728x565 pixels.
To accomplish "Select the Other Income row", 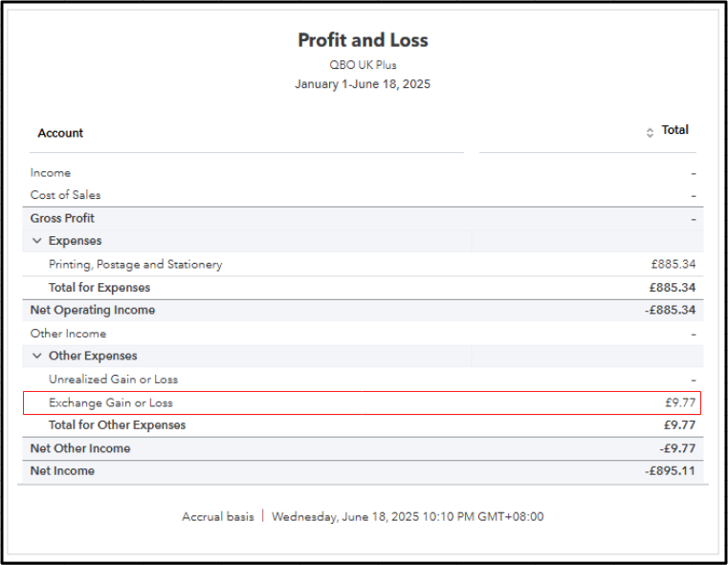I will [x=68, y=334].
